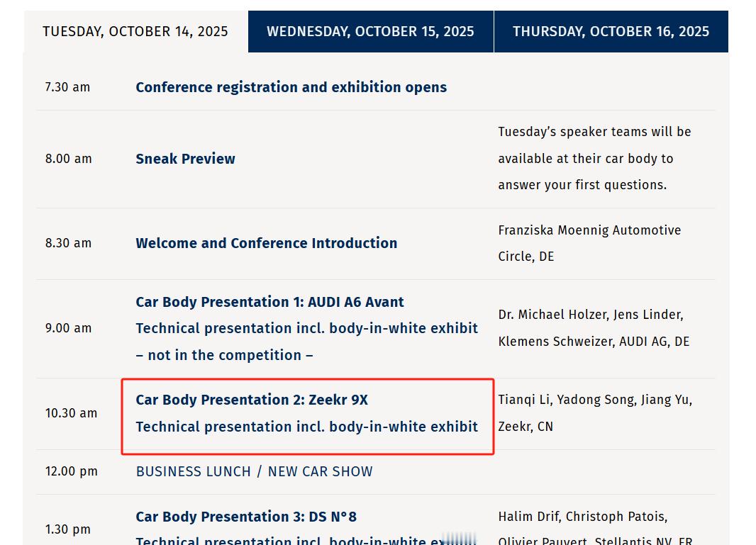Open the Wednesday, October 15, 2025 tab
756x545 pixels.
371,31
